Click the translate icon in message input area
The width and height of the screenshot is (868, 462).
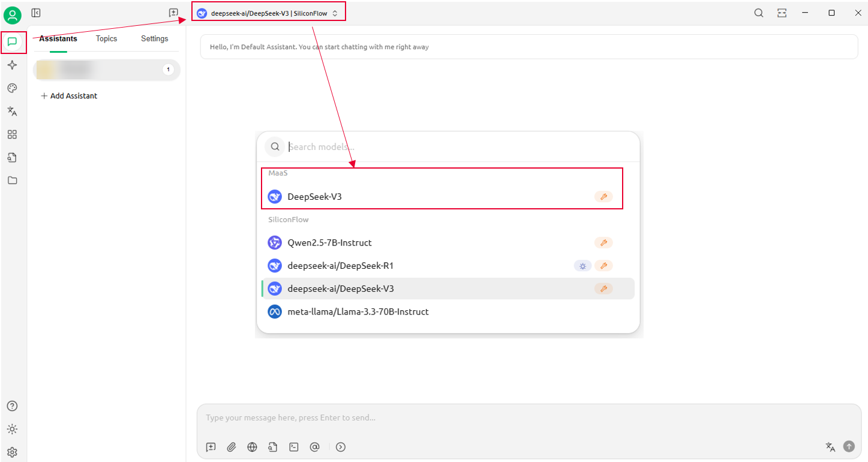coord(830,446)
